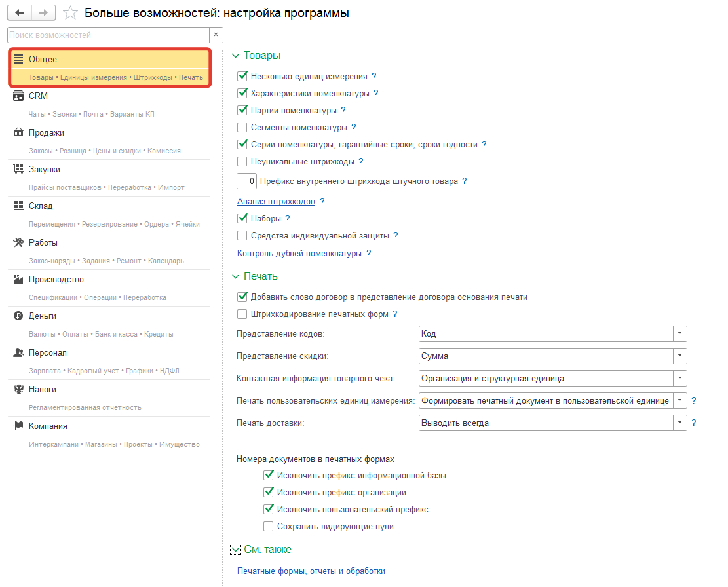728x587 pixels.
Task: Click the Продажи basket icon
Action: (x=18, y=132)
